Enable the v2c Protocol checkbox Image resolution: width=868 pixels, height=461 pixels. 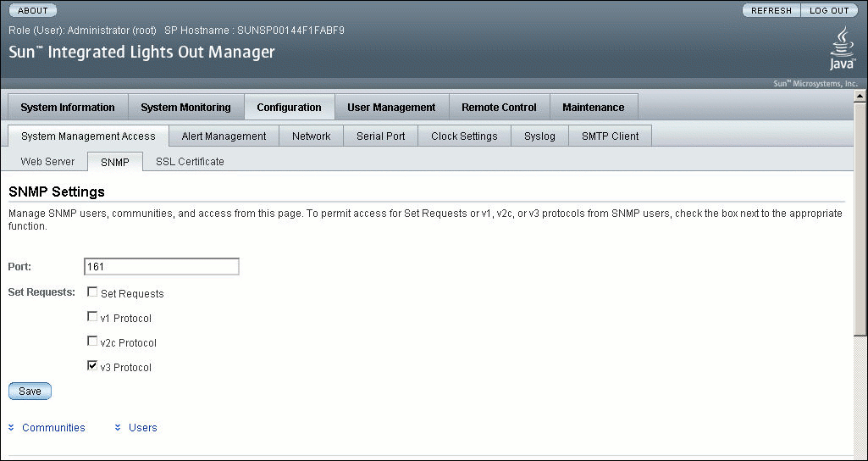(x=92, y=342)
